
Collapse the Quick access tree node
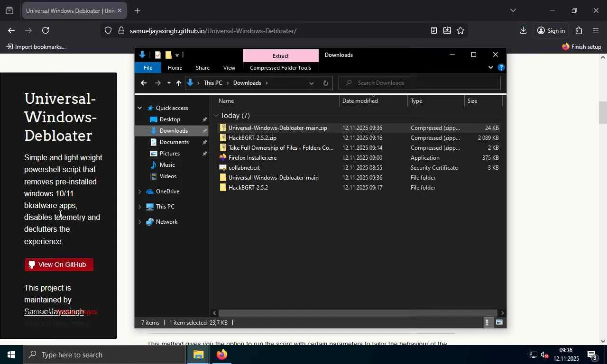(x=140, y=108)
